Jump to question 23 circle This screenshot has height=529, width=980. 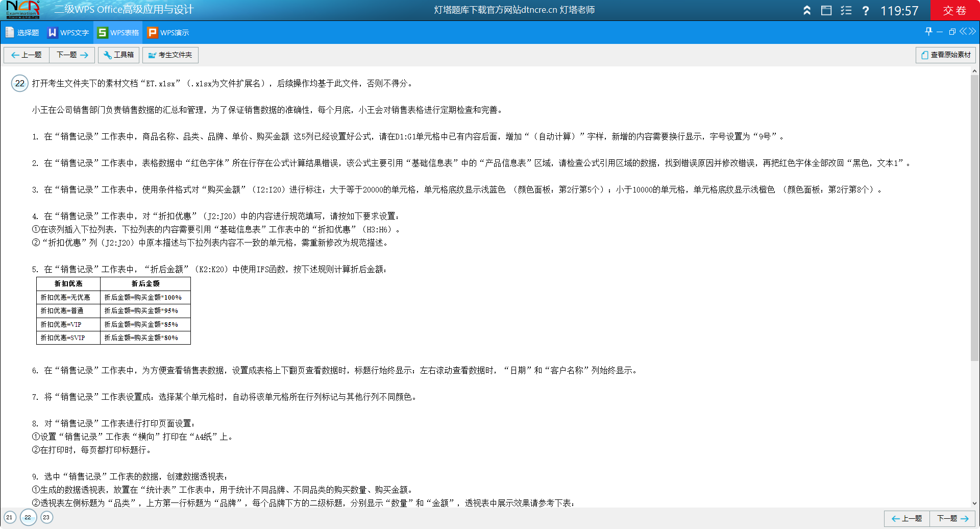[x=46, y=517]
